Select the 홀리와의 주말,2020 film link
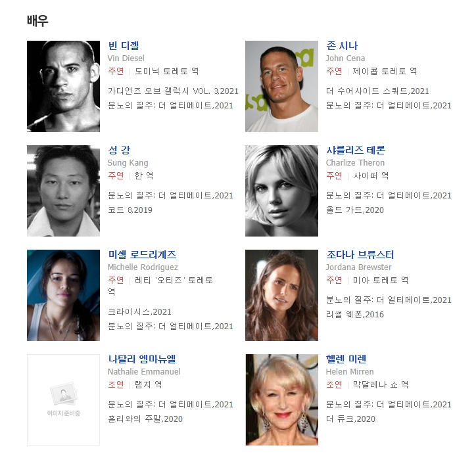 (145, 419)
